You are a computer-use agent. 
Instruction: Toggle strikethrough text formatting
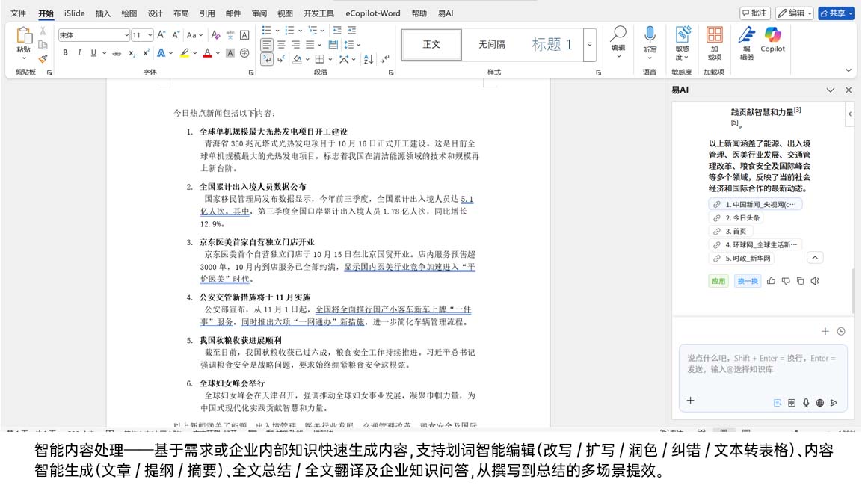click(117, 53)
